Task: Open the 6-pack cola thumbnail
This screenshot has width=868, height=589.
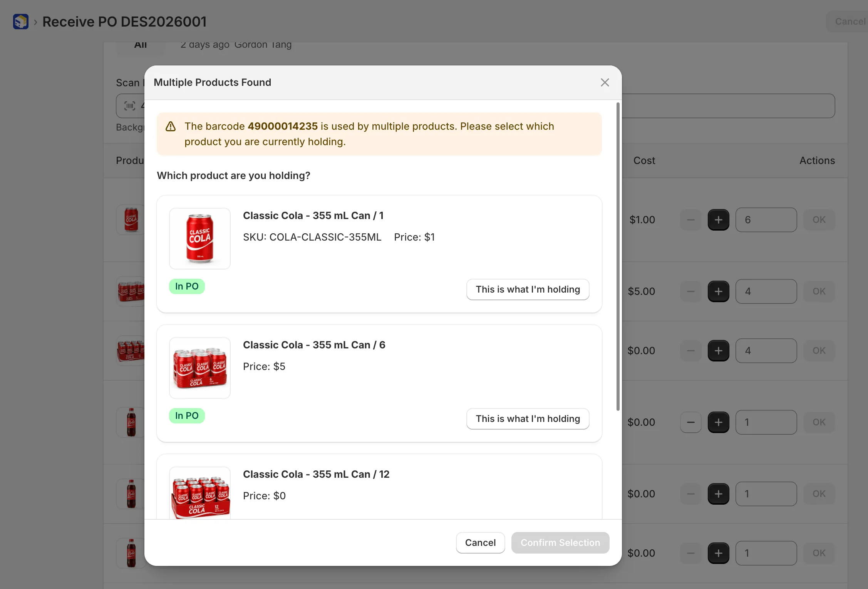Action: click(x=200, y=368)
